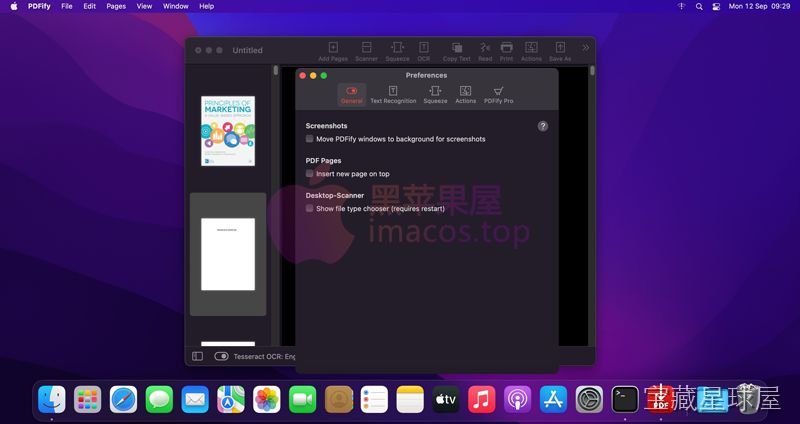
Task: Click the OCR toolbar icon
Action: pos(423,52)
